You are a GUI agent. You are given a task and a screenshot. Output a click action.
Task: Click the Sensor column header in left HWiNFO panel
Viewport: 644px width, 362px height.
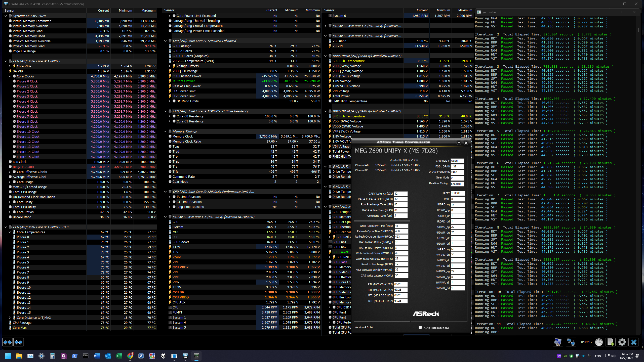coord(44,11)
